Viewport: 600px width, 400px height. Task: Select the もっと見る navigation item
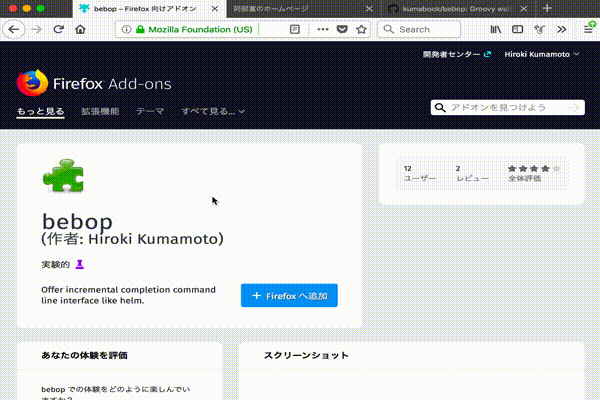pyautogui.click(x=40, y=111)
